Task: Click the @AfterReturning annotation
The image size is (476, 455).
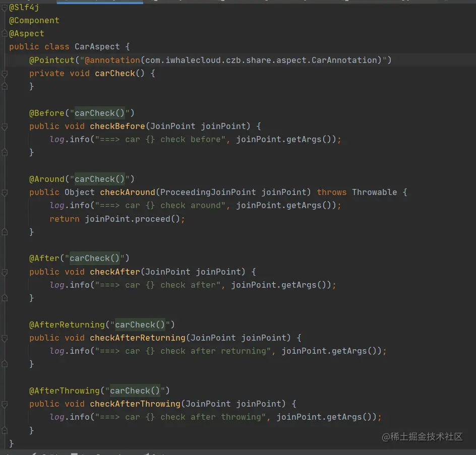Action: [x=67, y=325]
